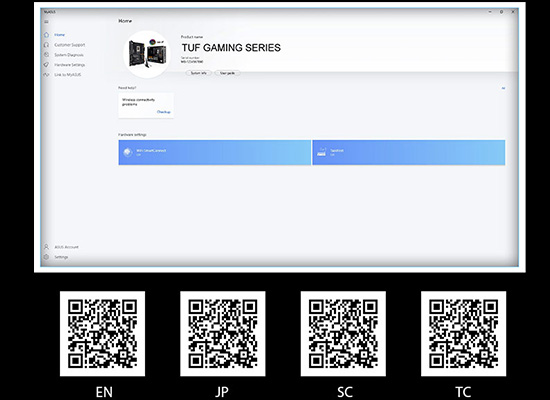Click the Link to MyASUS icon
Image resolution: width=550 pixels, height=400 pixels.
point(46,75)
